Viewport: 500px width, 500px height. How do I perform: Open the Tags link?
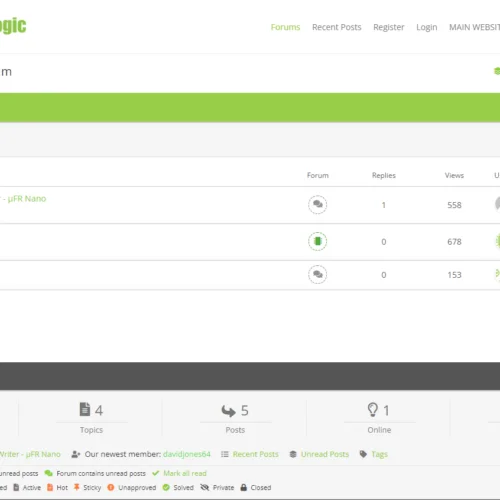point(379,454)
